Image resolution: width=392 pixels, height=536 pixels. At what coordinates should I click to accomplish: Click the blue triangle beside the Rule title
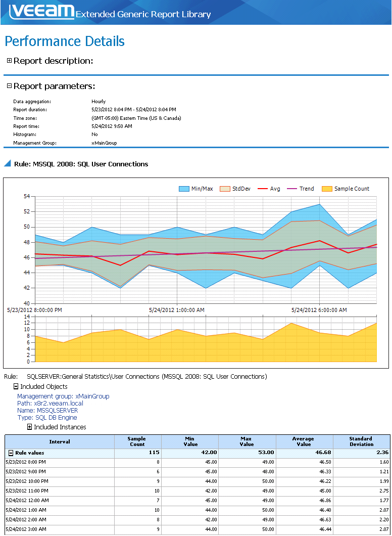click(x=8, y=164)
